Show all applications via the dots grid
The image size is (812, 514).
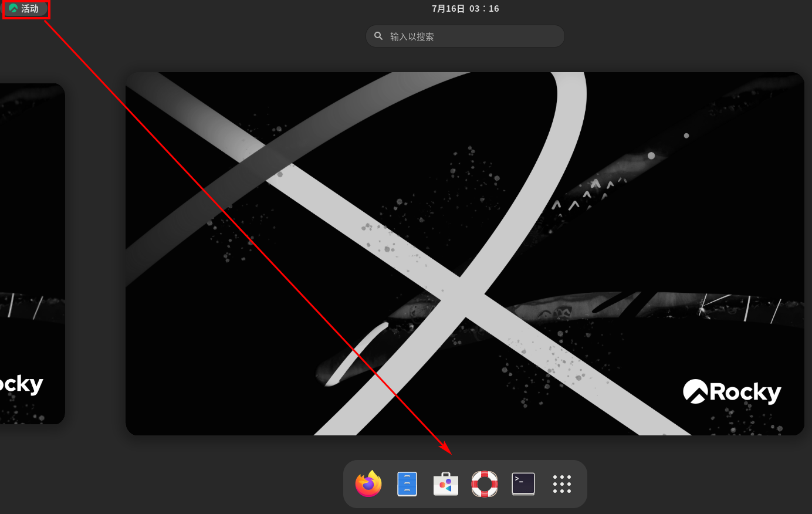[x=562, y=484]
